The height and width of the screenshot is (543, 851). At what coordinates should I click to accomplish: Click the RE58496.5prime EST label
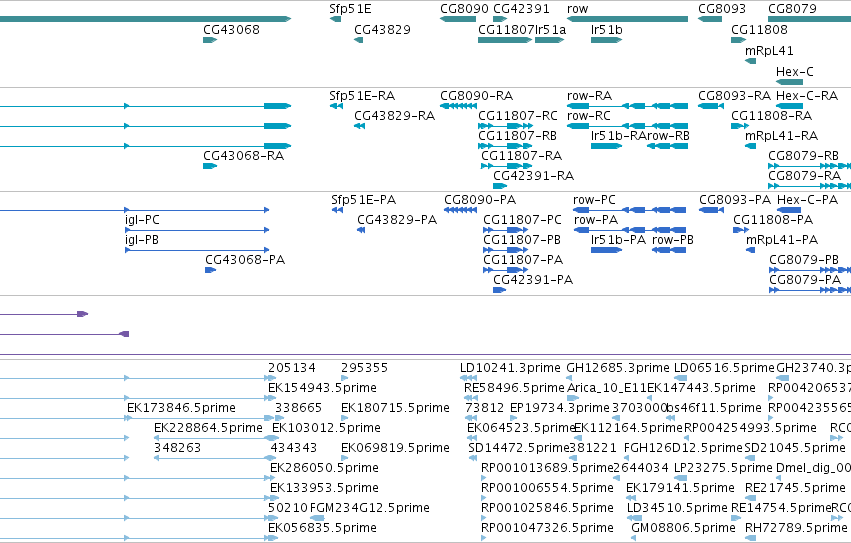[x=515, y=388]
